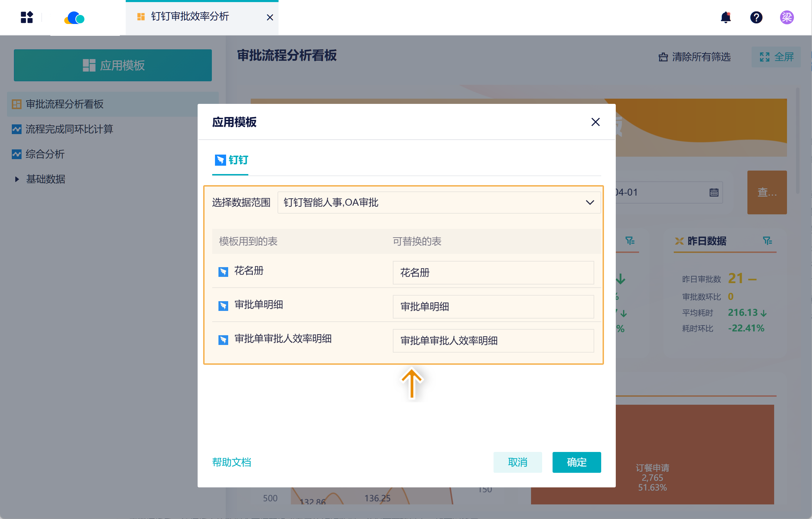Switch to the 钉钉审批效率分析 tab
This screenshot has width=812, height=519.
click(202, 17)
